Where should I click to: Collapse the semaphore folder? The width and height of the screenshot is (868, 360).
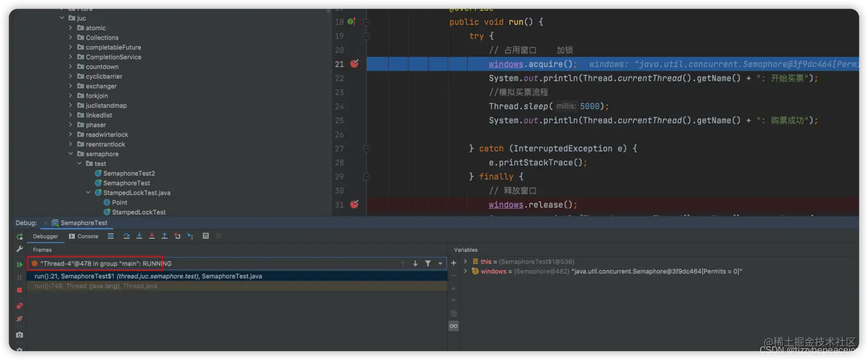(x=71, y=154)
